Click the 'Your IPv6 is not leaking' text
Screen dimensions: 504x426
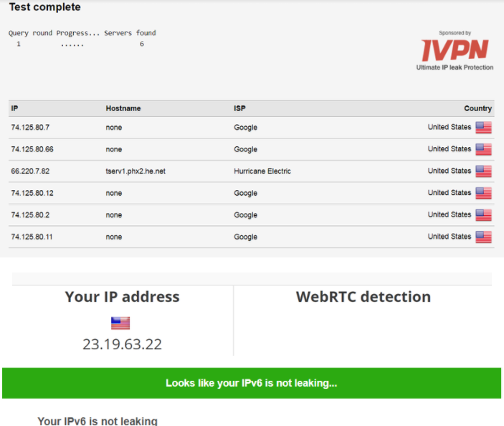98,420
